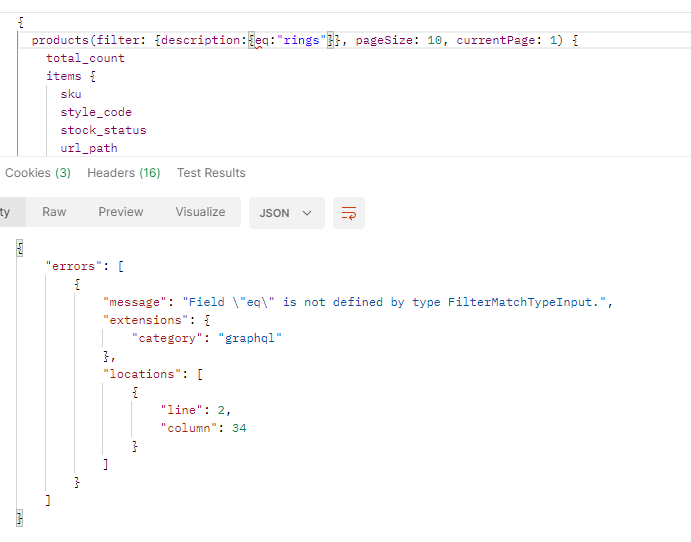Open the JSON format dropdown

[x=286, y=213]
